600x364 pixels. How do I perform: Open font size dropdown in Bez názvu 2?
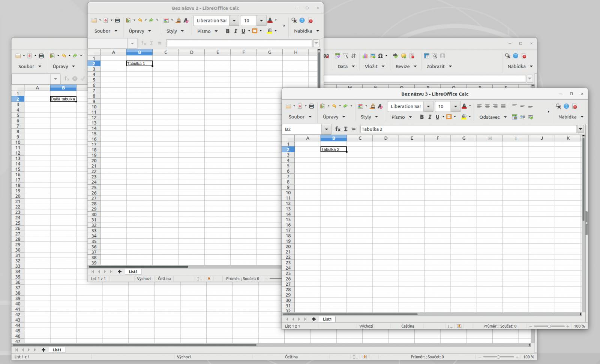(261, 21)
